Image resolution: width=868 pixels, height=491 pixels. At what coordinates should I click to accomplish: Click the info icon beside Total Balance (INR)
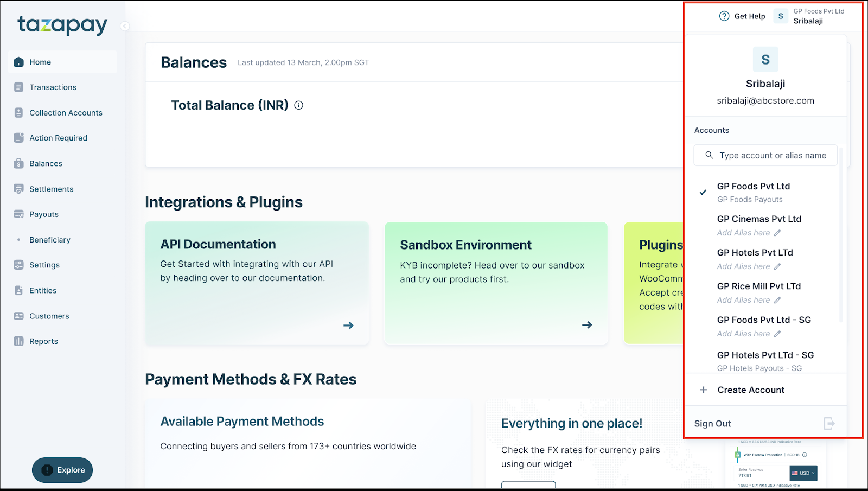[x=298, y=105]
